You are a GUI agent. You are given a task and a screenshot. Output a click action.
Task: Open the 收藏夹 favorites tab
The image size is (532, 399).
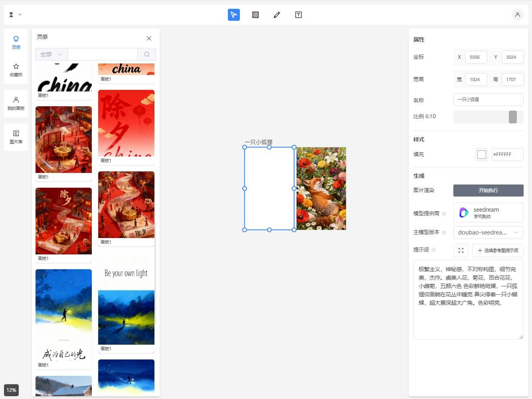[x=16, y=70]
